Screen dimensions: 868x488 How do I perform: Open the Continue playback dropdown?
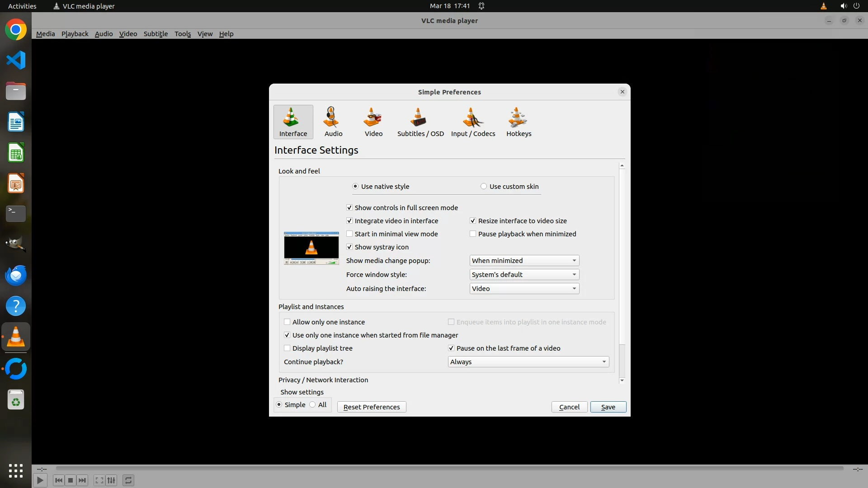point(528,362)
